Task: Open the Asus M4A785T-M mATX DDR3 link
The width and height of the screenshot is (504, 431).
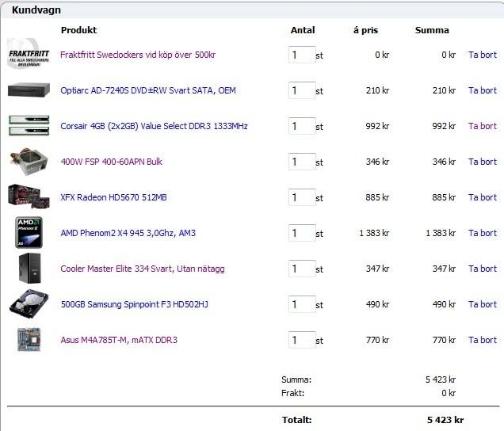Action: pos(119,340)
